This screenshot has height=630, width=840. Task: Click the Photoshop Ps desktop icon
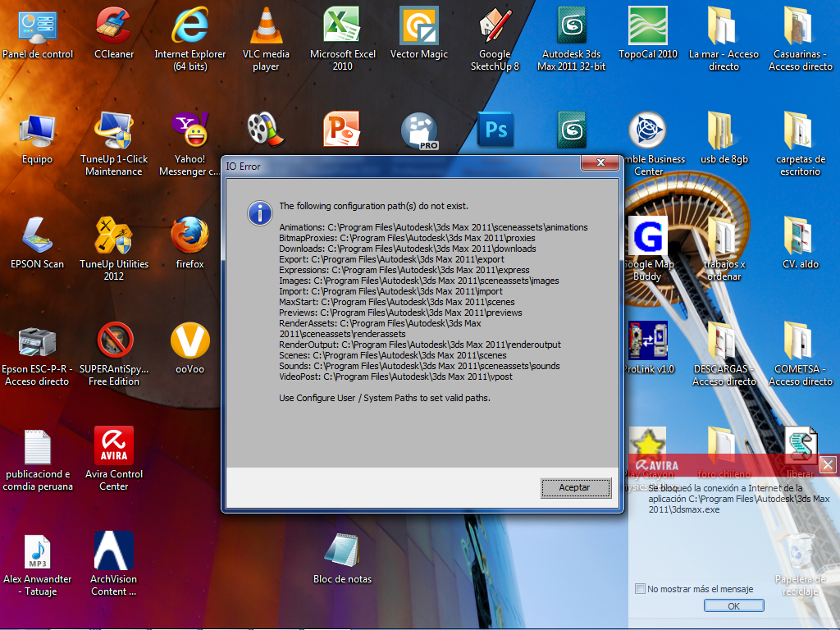pyautogui.click(x=495, y=129)
